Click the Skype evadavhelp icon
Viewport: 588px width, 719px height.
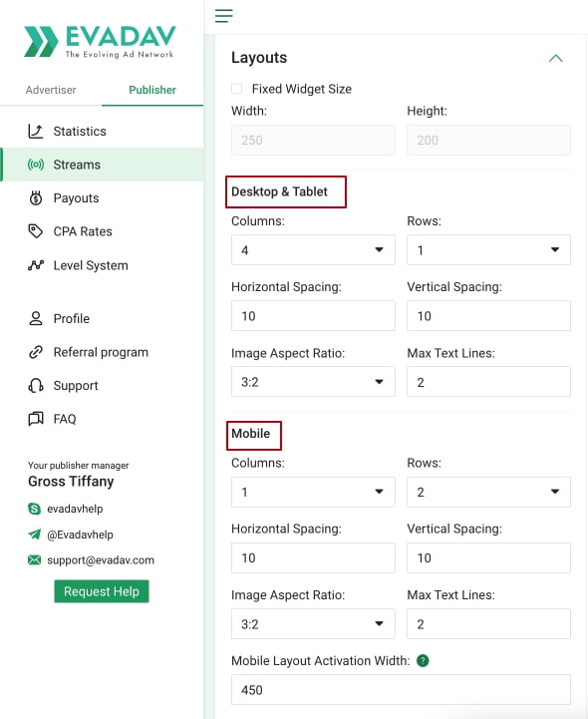click(34, 509)
